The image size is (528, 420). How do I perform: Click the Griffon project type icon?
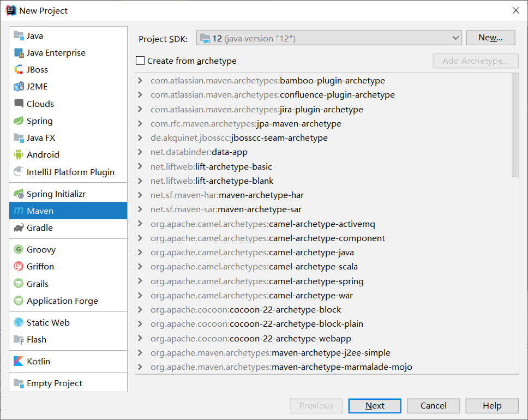tap(19, 267)
